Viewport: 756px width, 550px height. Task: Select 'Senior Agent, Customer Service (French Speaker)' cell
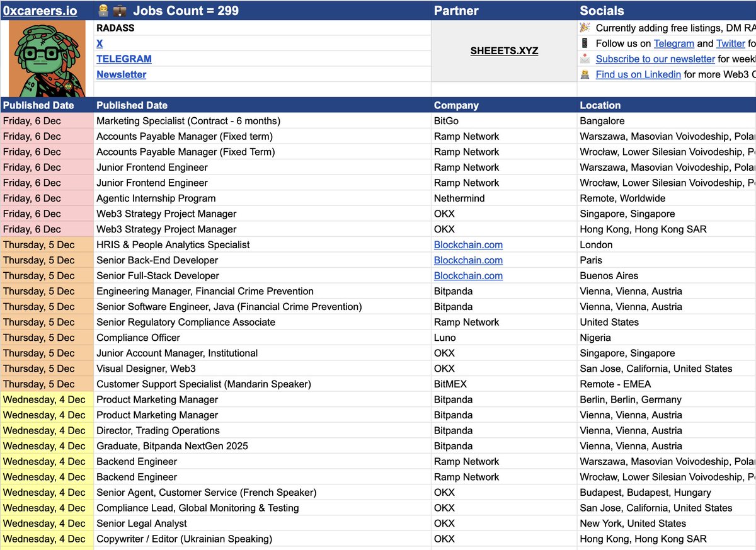pyautogui.click(x=262, y=493)
